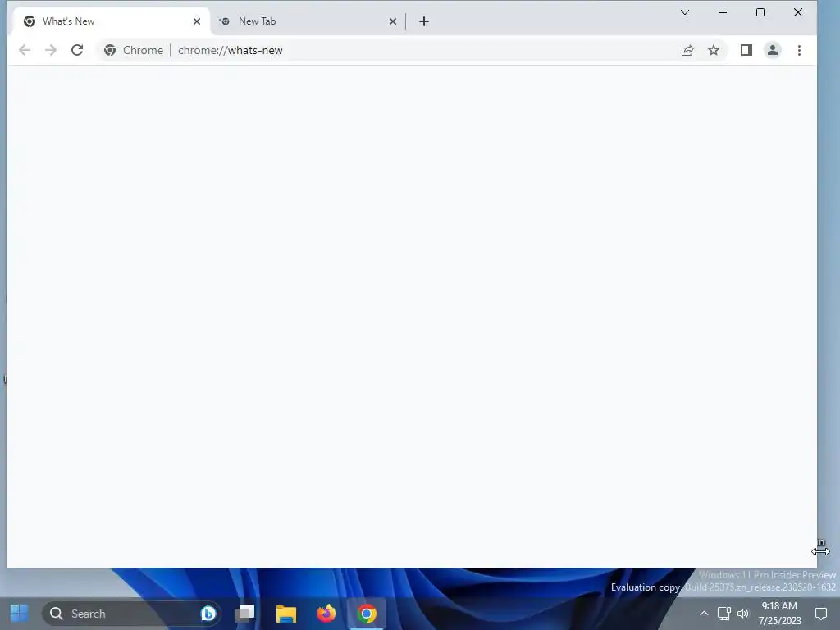
Task: Open the notification center icon
Action: point(820,614)
